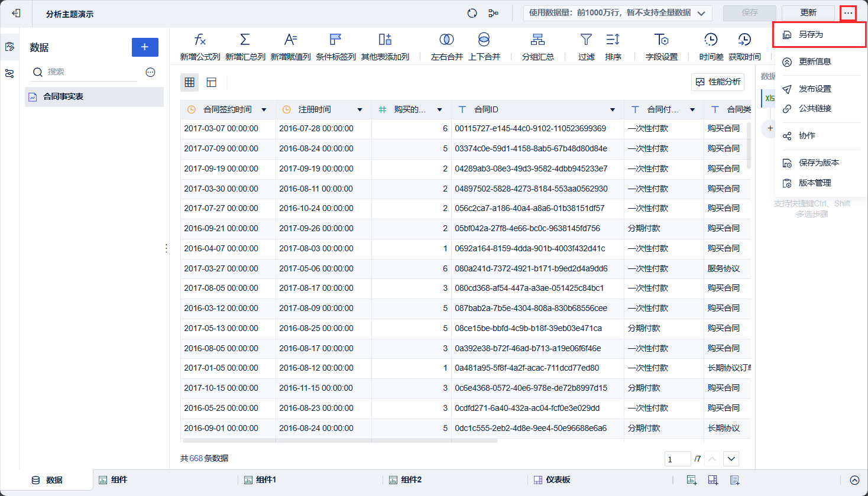Click 新增汇总列 tool
Image resolution: width=868 pixels, height=496 pixels.
(x=245, y=47)
